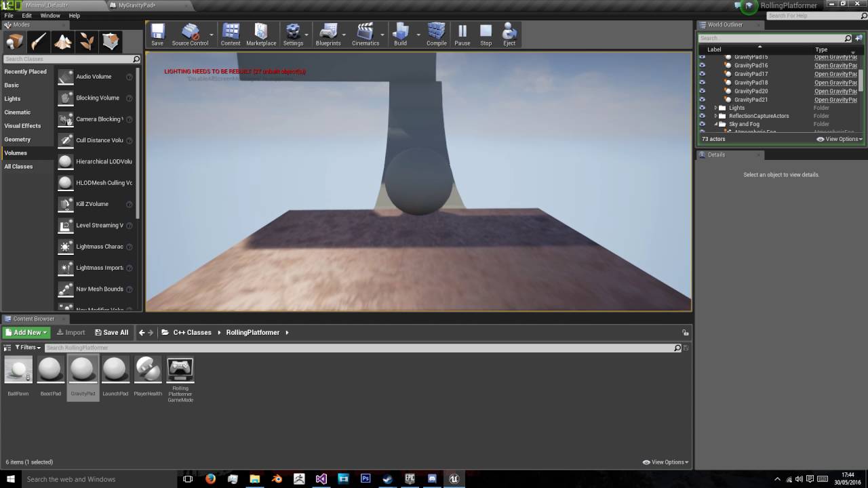This screenshot has width=868, height=488.
Task: Toggle visibility of GravityPad17
Action: point(703,74)
